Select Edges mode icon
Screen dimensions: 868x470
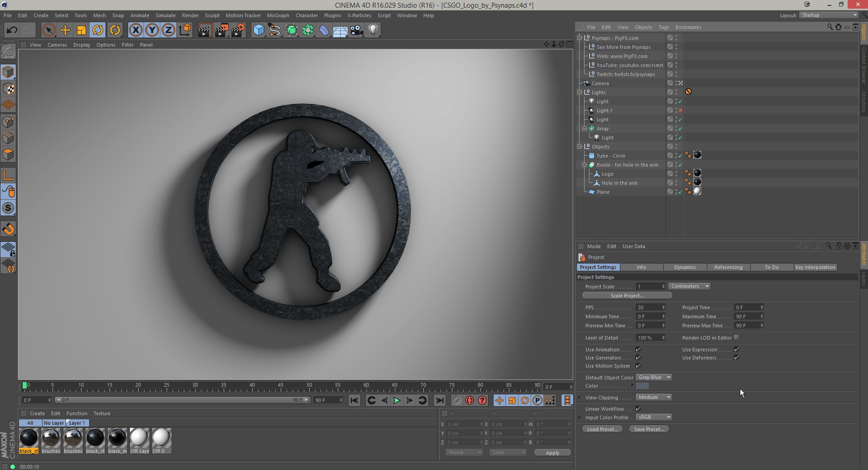pos(8,138)
